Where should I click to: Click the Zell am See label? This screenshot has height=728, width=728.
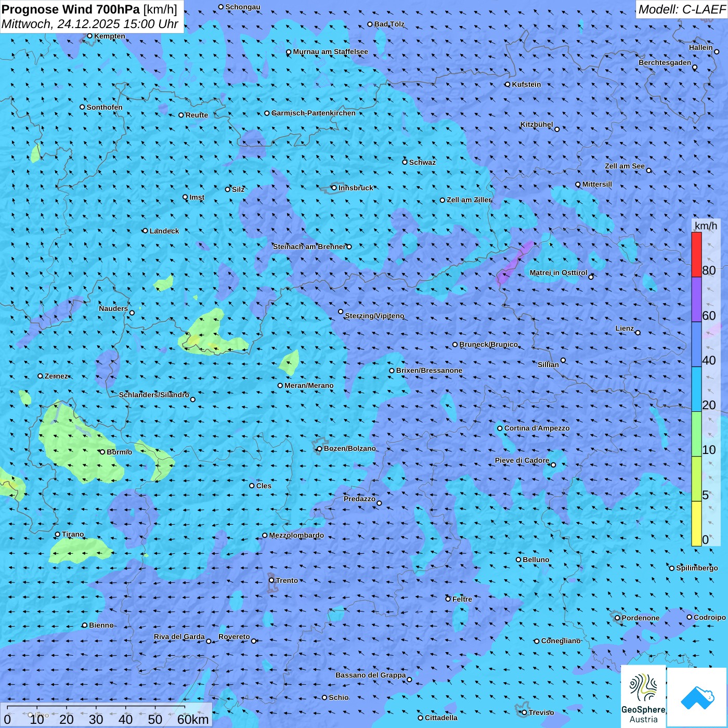coord(625,166)
